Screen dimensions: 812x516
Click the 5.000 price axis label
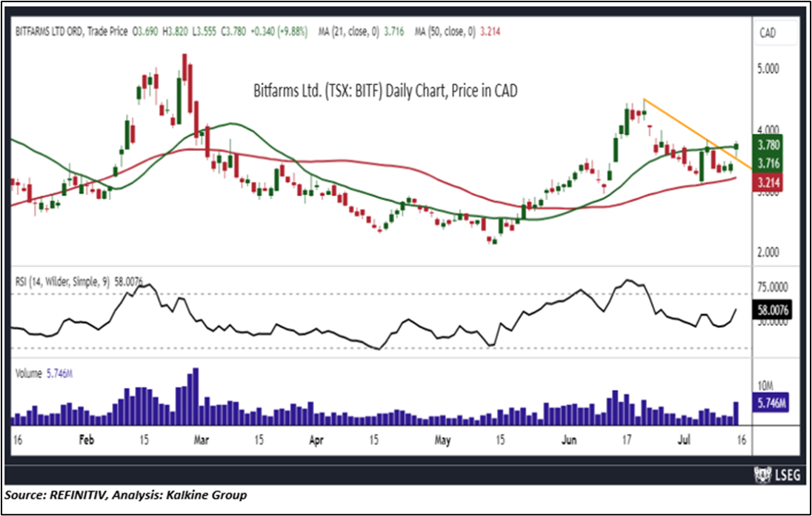pyautogui.click(x=768, y=69)
